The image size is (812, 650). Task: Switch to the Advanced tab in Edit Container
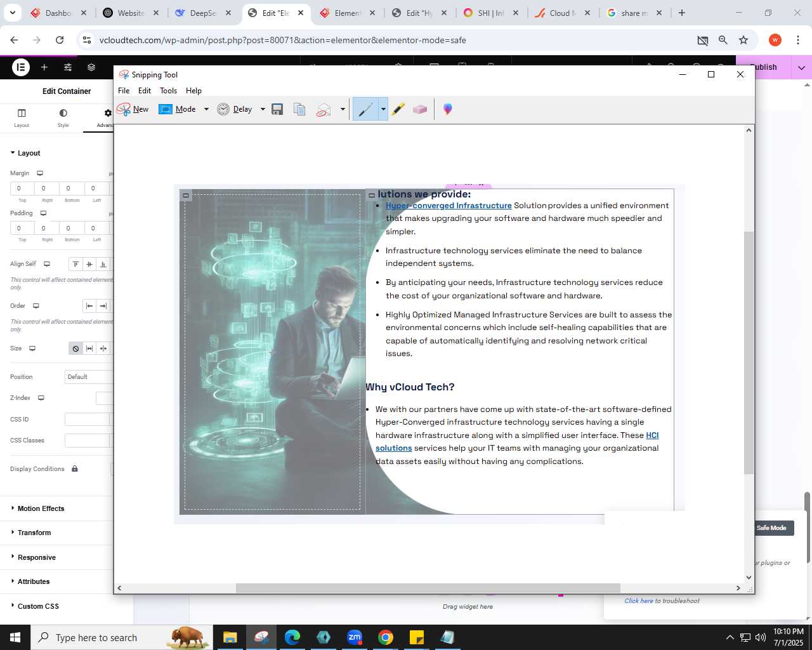tap(105, 117)
